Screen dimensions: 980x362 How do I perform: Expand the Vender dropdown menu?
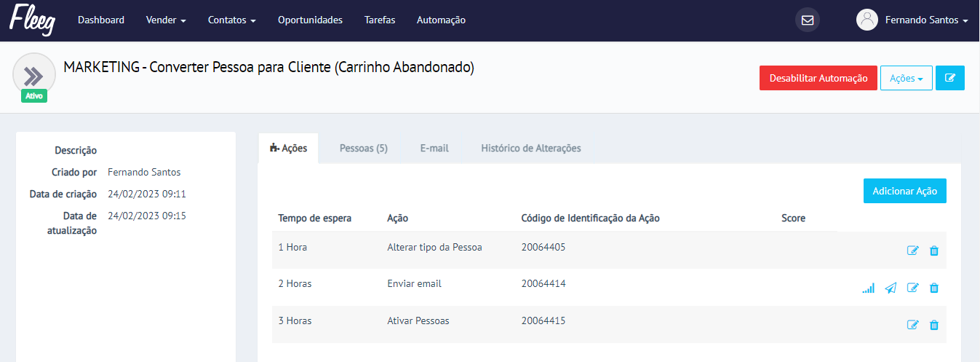point(166,20)
